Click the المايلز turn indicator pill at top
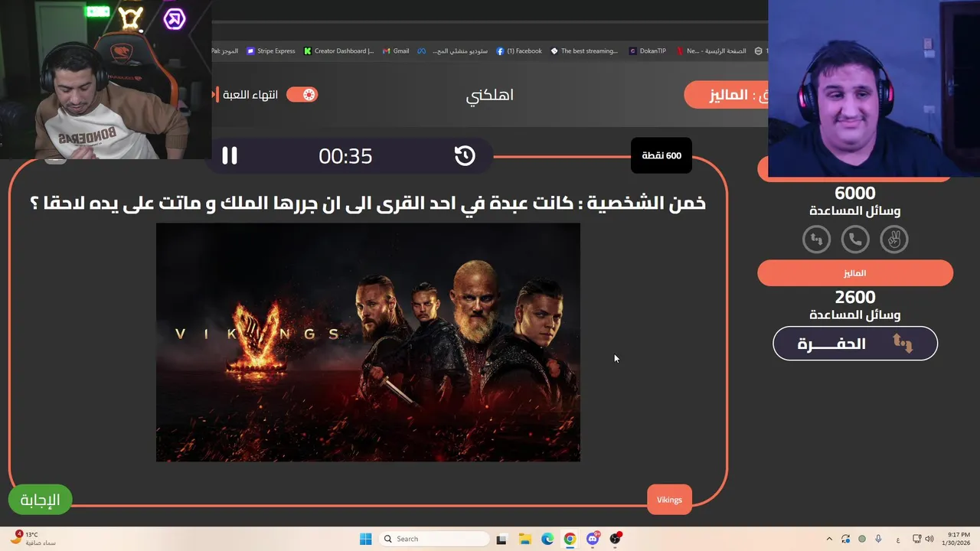 pyautogui.click(x=726, y=95)
